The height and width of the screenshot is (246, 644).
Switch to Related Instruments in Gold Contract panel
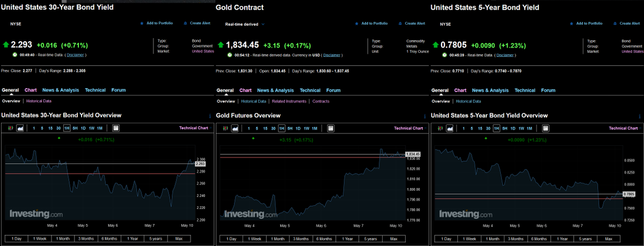(x=289, y=101)
